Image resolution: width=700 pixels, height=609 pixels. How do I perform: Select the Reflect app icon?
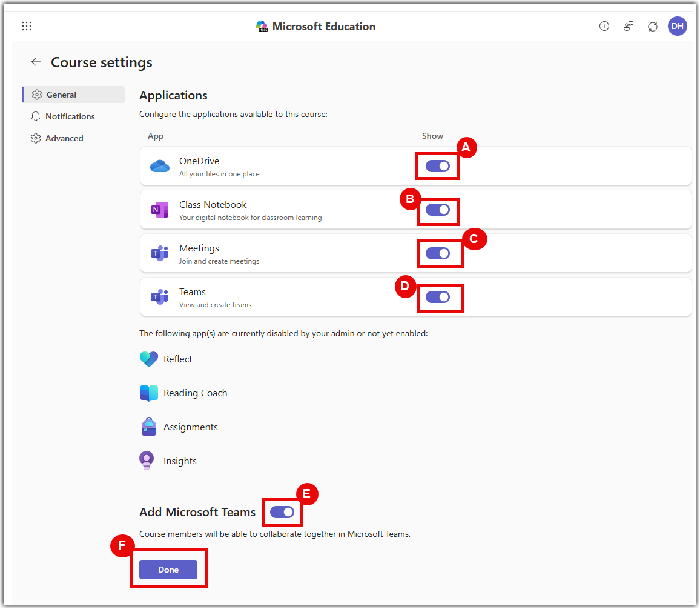(x=148, y=359)
